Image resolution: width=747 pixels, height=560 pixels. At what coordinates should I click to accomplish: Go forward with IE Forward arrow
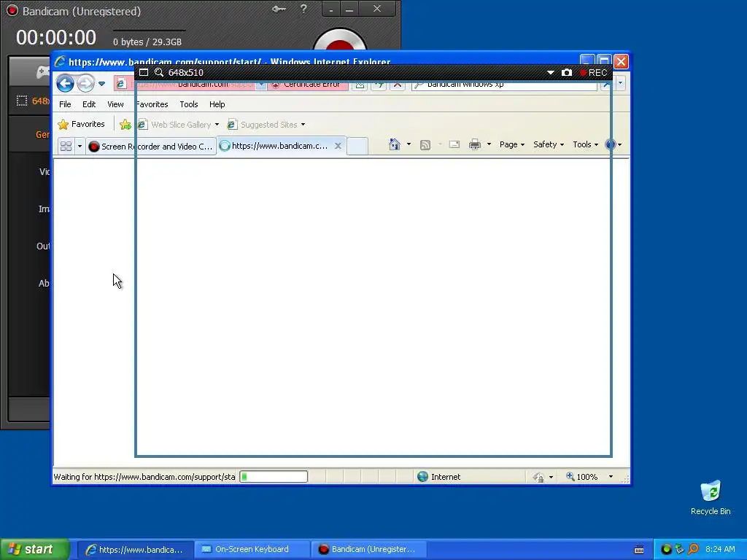click(x=85, y=83)
